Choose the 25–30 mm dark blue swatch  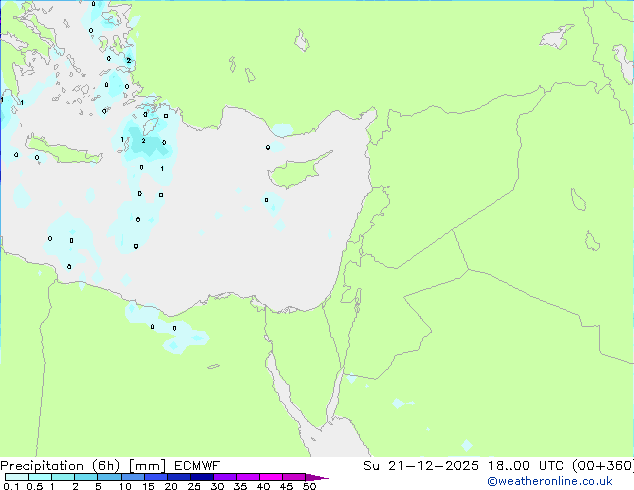click(202, 477)
